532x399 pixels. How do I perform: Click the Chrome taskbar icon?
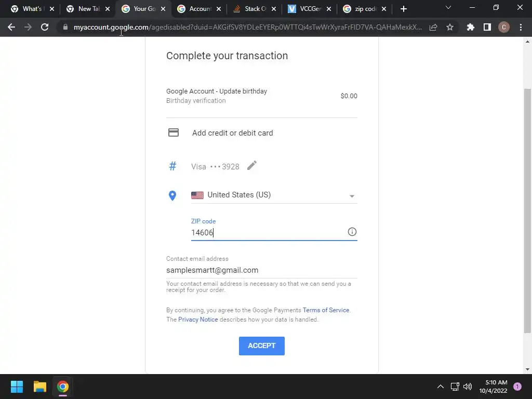63,387
